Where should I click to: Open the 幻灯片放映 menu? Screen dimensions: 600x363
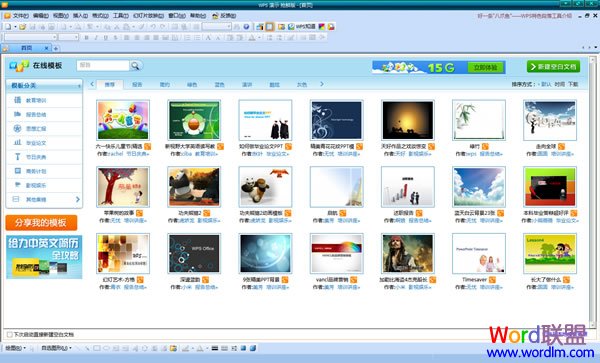click(148, 16)
